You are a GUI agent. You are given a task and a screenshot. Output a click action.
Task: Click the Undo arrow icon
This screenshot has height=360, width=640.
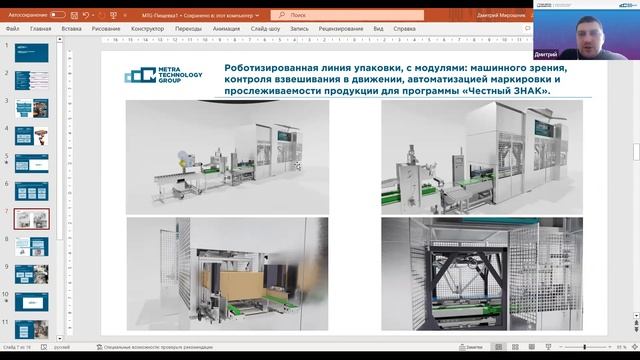85,15
